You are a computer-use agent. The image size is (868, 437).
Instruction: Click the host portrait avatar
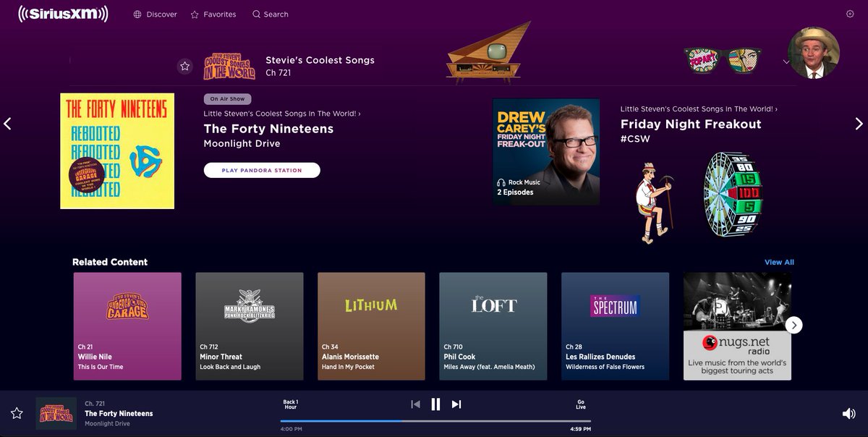pyautogui.click(x=814, y=53)
